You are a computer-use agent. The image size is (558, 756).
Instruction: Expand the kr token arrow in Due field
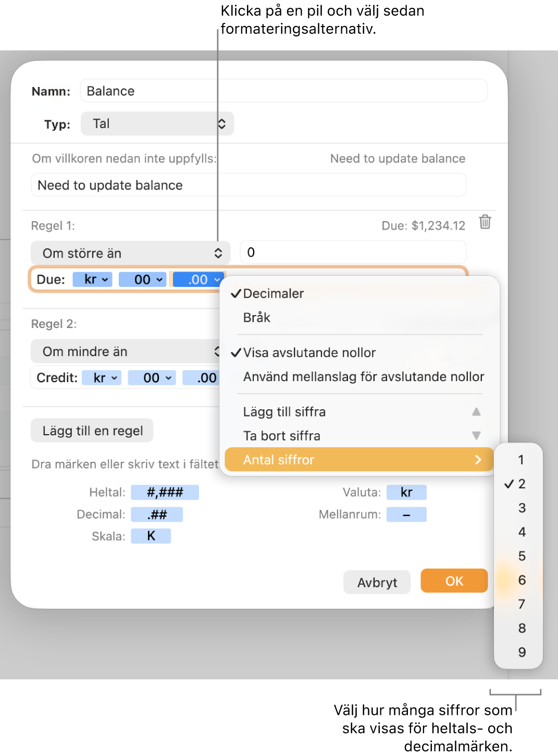pyautogui.click(x=105, y=280)
